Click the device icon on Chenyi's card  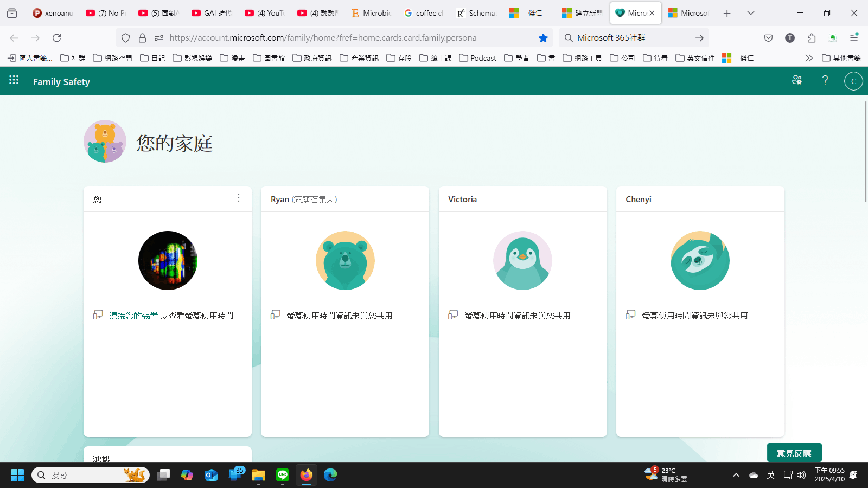[630, 314]
